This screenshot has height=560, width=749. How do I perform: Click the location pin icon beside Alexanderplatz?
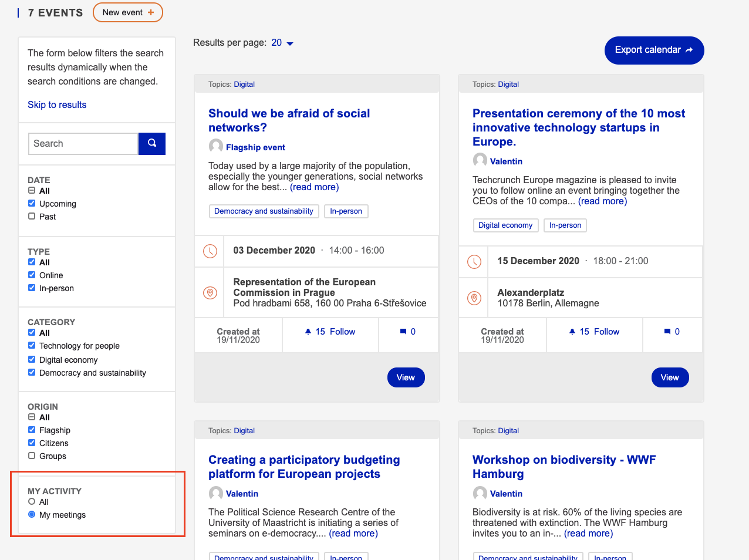(x=474, y=298)
